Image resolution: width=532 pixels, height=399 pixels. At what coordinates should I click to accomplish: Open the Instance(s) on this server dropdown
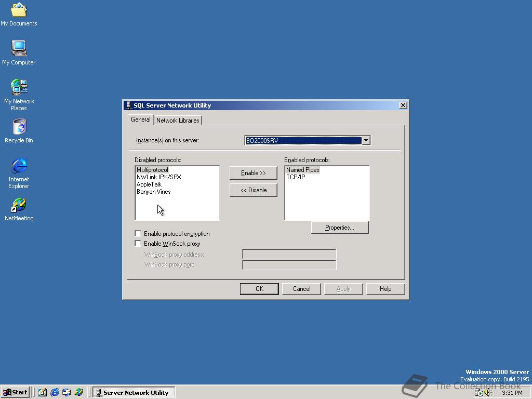pyautogui.click(x=366, y=140)
